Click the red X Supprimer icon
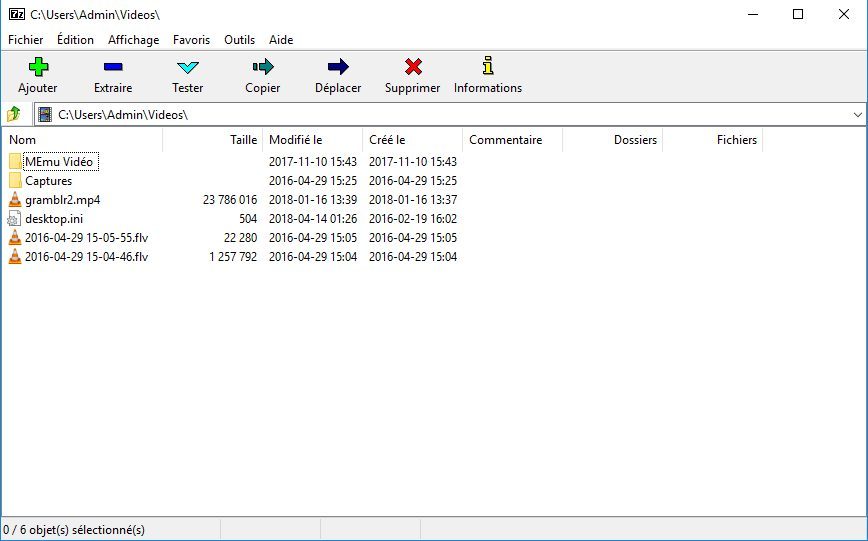The image size is (868, 541). (413, 67)
